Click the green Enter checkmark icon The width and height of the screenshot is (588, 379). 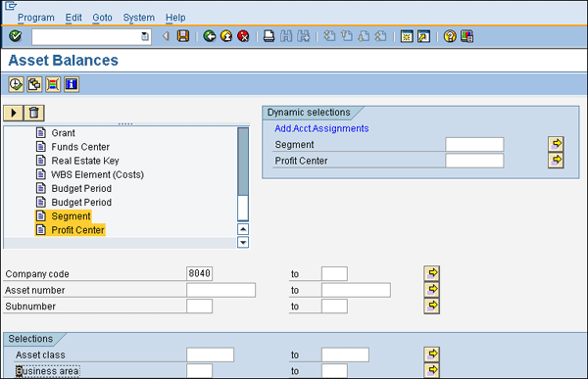pos(16,36)
